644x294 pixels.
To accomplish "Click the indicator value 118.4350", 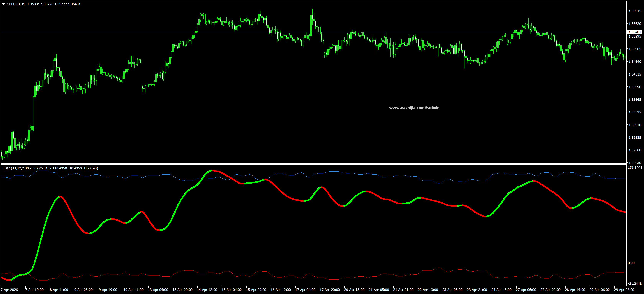I will 59,168.
